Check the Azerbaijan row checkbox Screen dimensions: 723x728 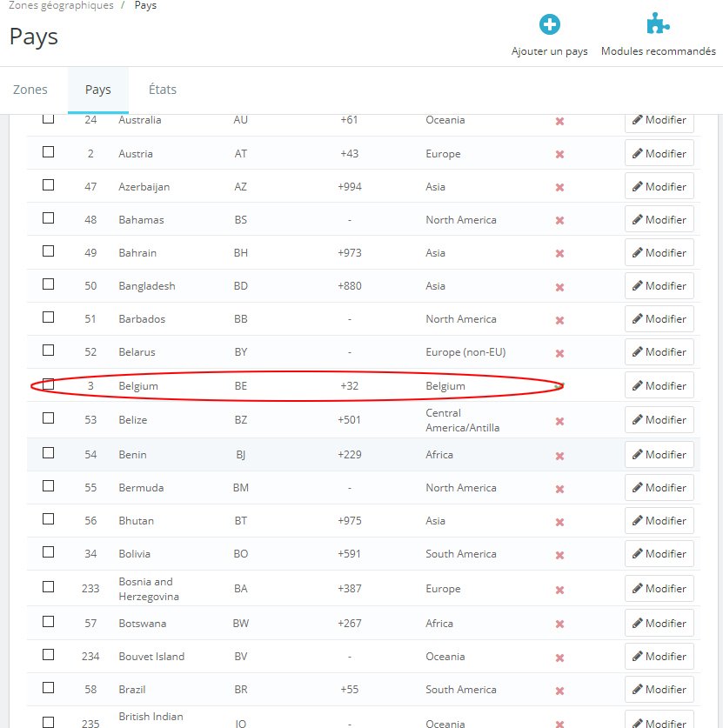coord(49,184)
